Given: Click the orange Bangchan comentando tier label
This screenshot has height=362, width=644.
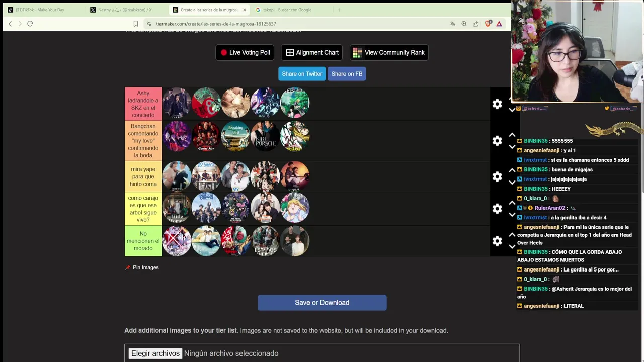Looking at the screenshot, I should [x=143, y=141].
